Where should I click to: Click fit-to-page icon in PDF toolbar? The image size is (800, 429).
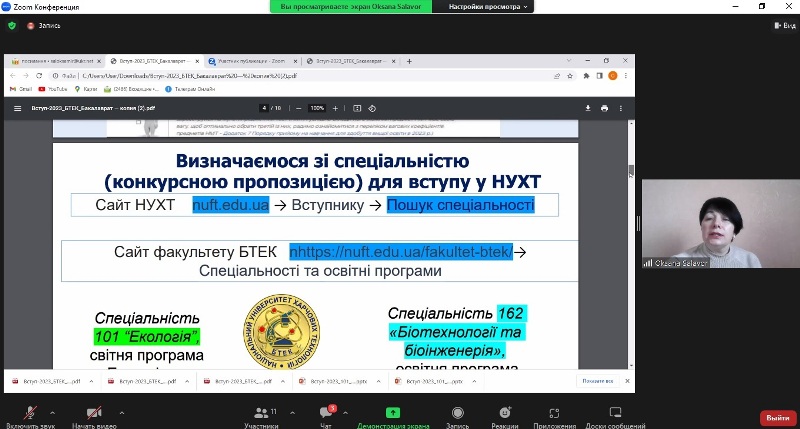(357, 108)
